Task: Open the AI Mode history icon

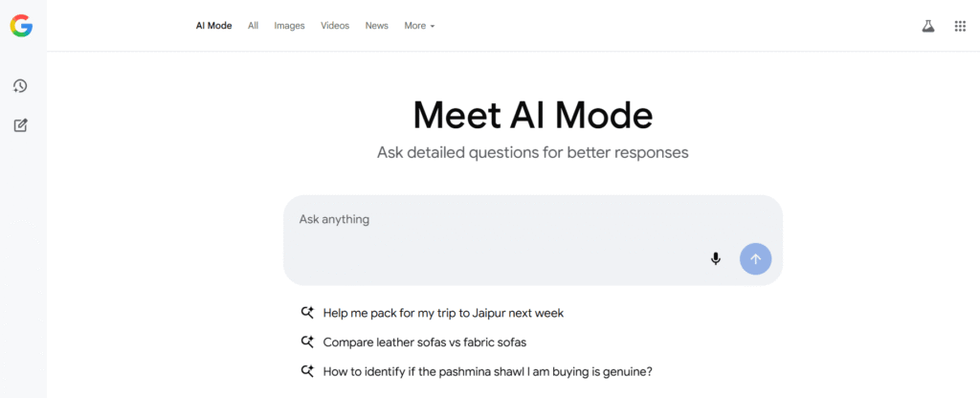Action: click(x=21, y=86)
